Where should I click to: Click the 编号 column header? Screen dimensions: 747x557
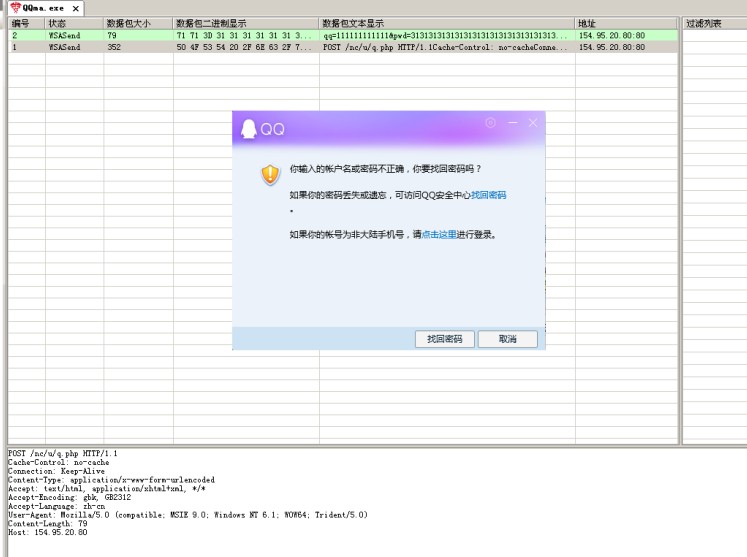click(x=27, y=23)
